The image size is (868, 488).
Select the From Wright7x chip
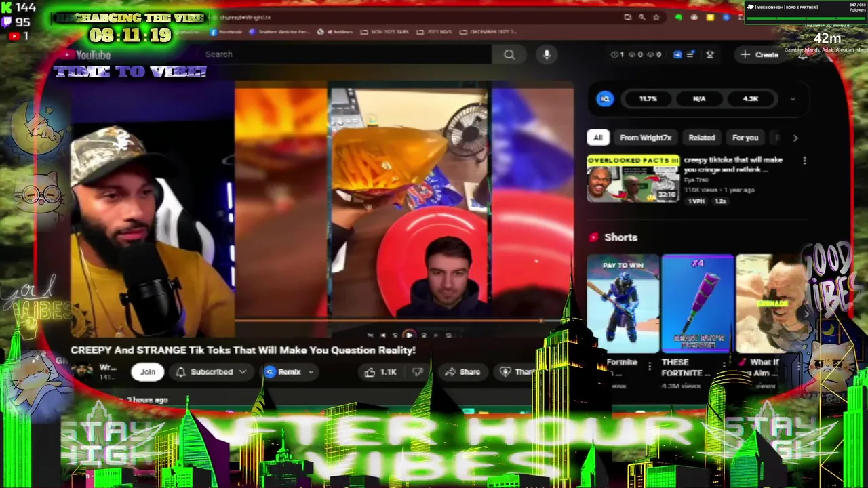pos(646,138)
